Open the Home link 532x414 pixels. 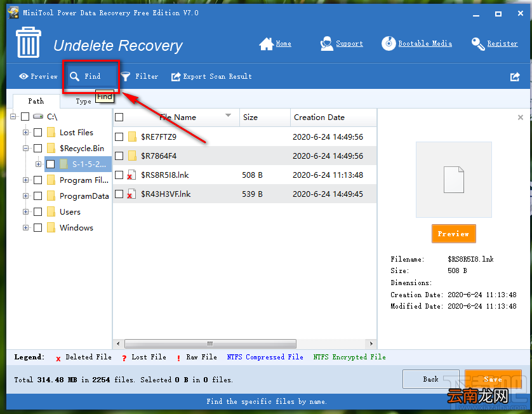283,43
